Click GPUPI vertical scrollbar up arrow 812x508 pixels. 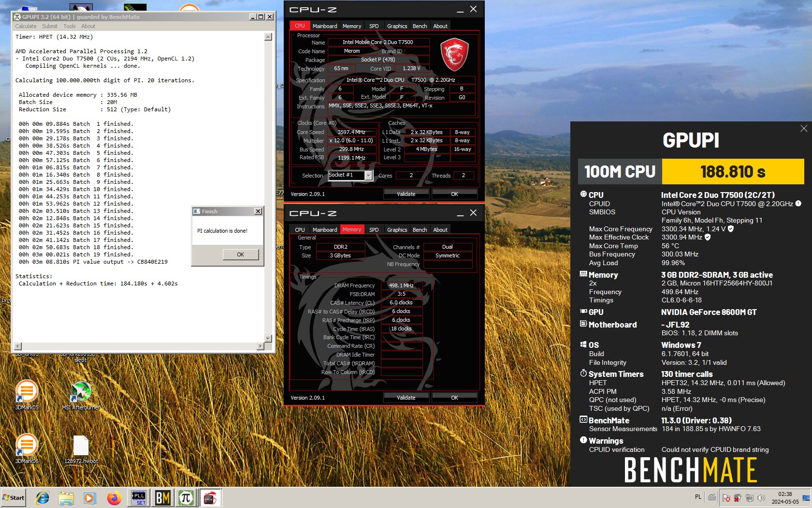(x=268, y=37)
